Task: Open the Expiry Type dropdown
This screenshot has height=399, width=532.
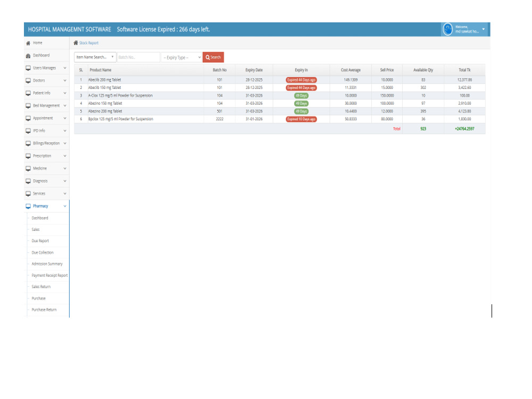Action: (181, 57)
